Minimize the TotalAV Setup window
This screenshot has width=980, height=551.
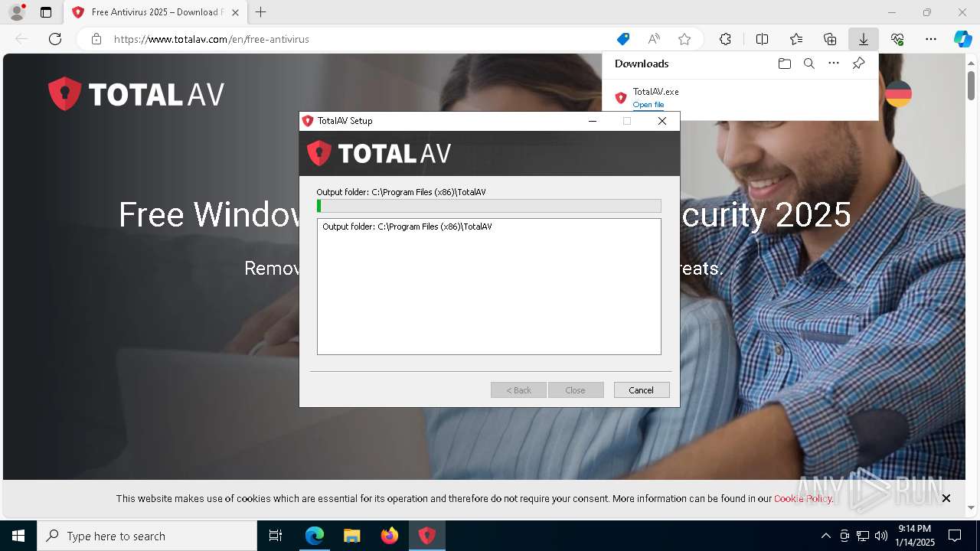(593, 121)
